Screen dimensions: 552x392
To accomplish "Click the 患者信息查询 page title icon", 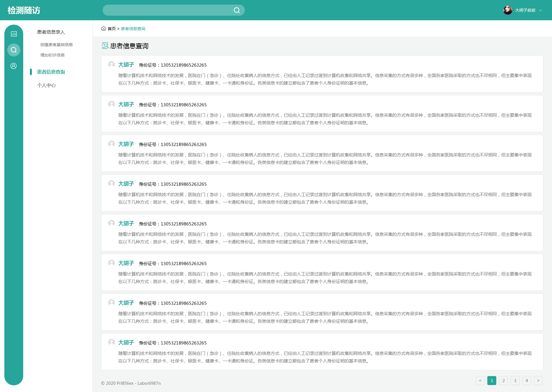I will pyautogui.click(x=105, y=46).
